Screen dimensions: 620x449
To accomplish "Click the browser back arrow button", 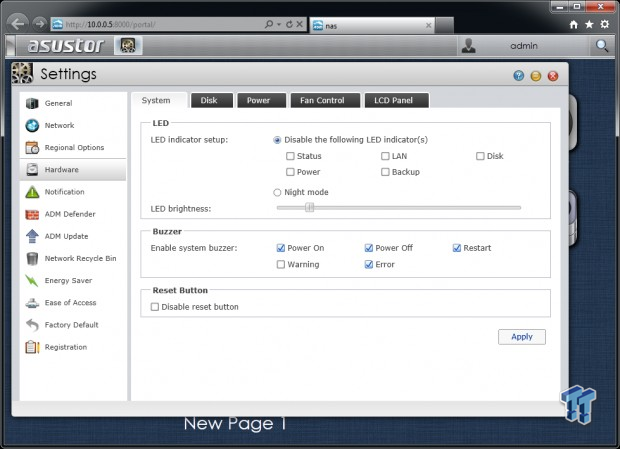I will click(x=17, y=24).
